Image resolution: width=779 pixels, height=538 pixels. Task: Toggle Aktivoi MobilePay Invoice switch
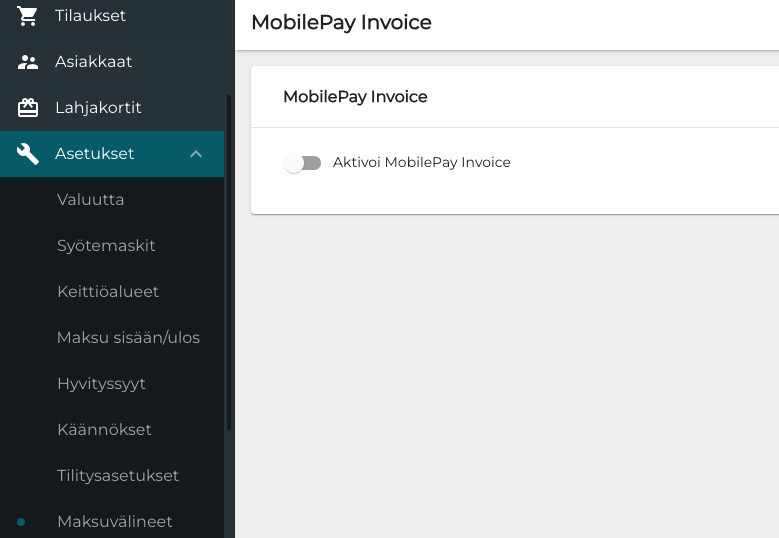[x=302, y=163]
